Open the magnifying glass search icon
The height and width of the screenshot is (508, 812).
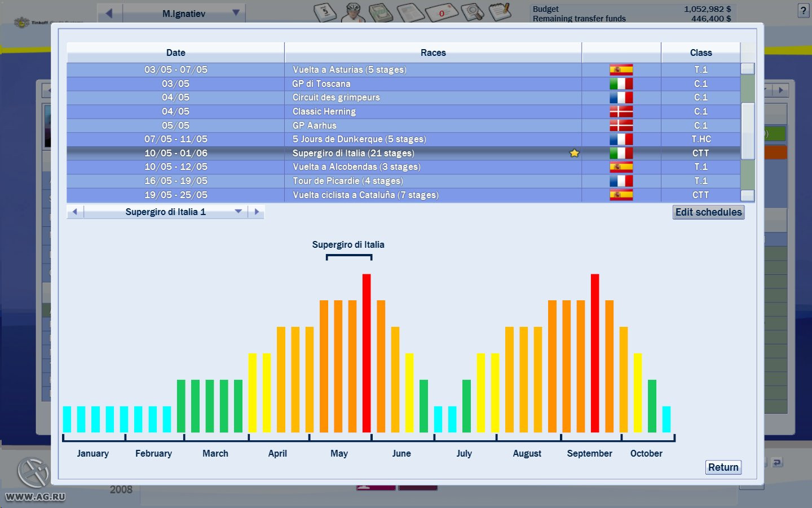(x=473, y=11)
